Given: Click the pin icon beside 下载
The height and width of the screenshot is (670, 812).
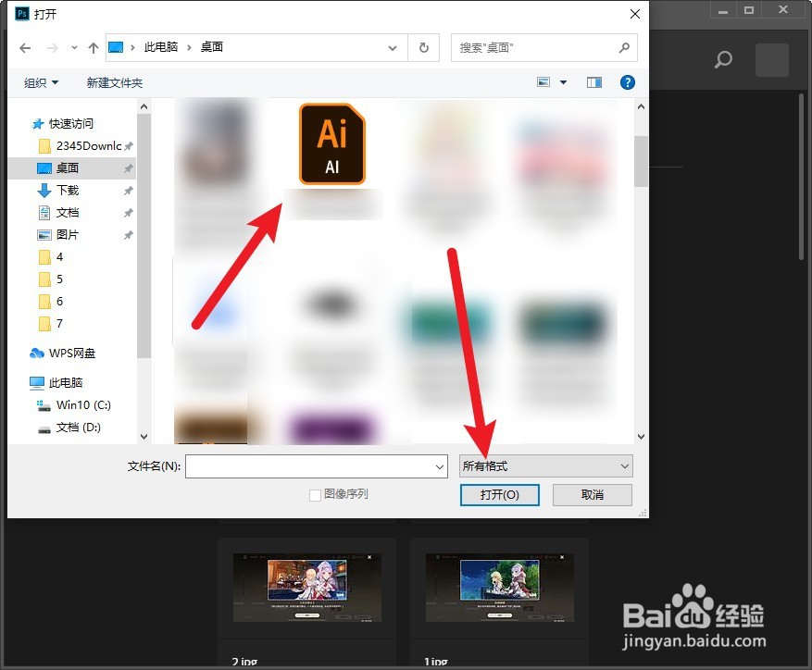Looking at the screenshot, I should (x=128, y=191).
